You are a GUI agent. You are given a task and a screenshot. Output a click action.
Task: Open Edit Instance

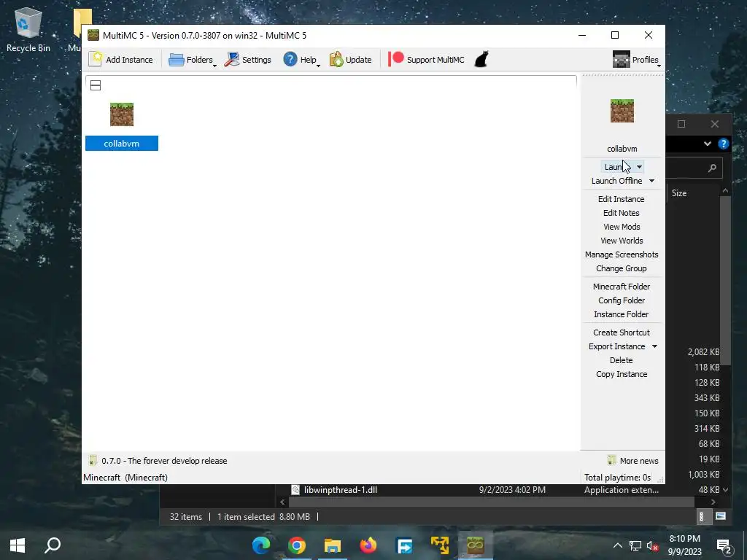click(x=622, y=199)
